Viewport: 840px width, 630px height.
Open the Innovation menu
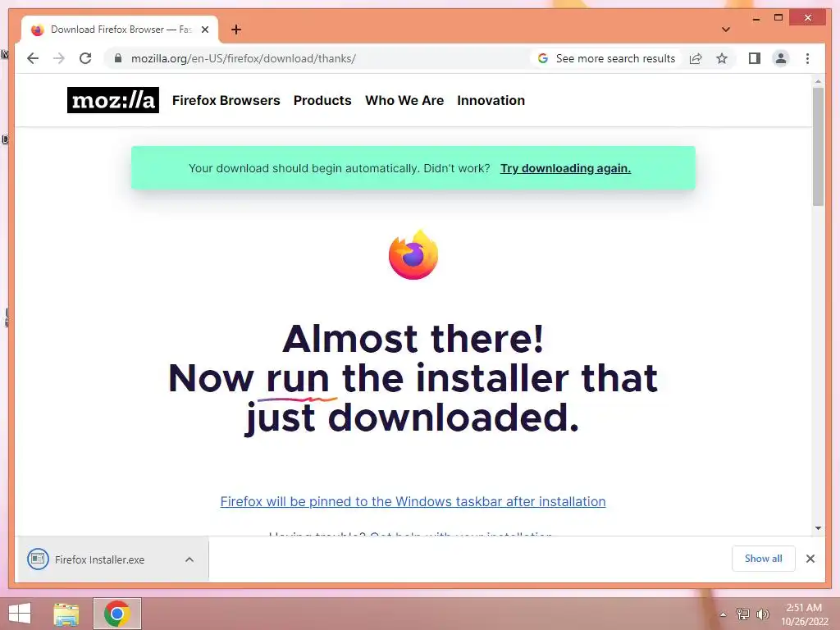491,100
